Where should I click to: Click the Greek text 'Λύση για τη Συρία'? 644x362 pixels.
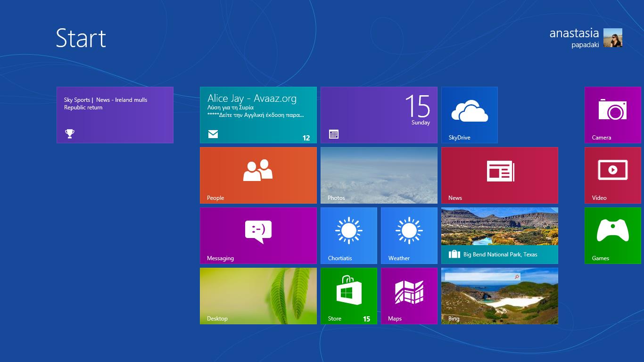coord(231,107)
